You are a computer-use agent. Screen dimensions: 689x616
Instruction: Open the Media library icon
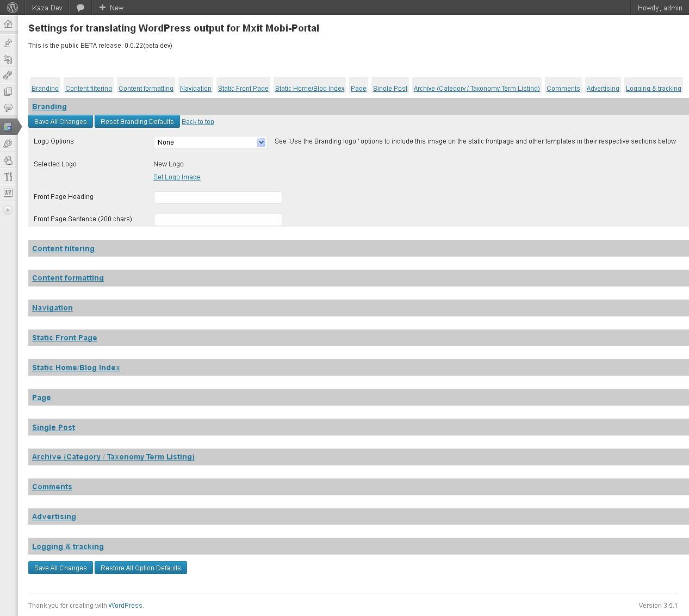pos(8,59)
